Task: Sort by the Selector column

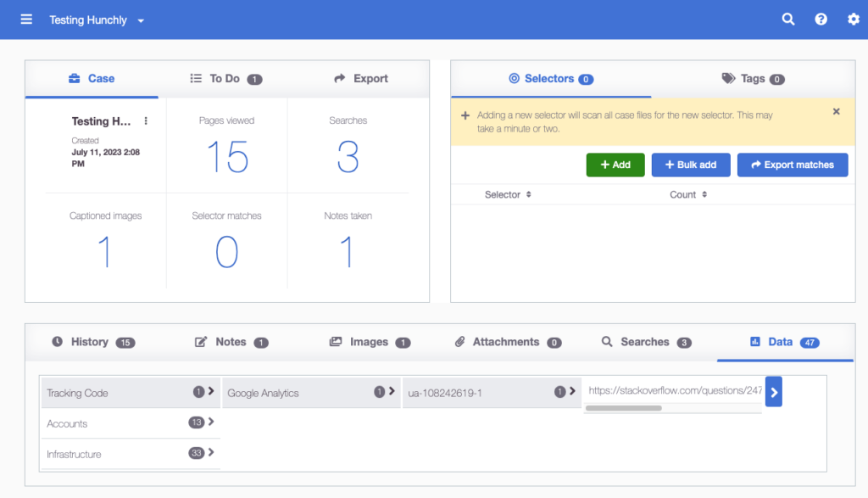Action: tap(508, 194)
